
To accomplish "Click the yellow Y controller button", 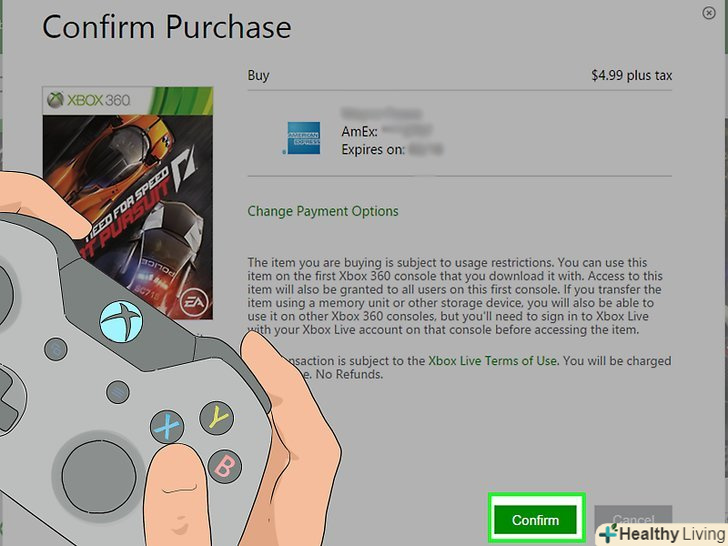I will click(x=217, y=418).
